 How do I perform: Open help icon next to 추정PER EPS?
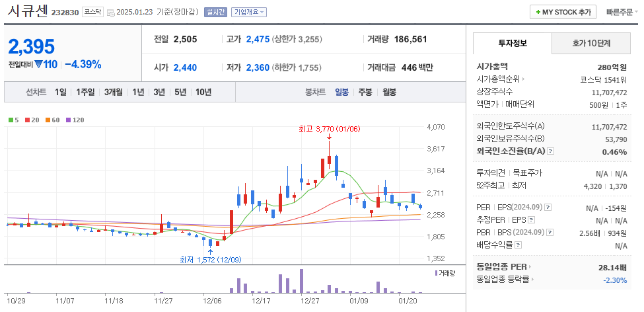pos(532,220)
